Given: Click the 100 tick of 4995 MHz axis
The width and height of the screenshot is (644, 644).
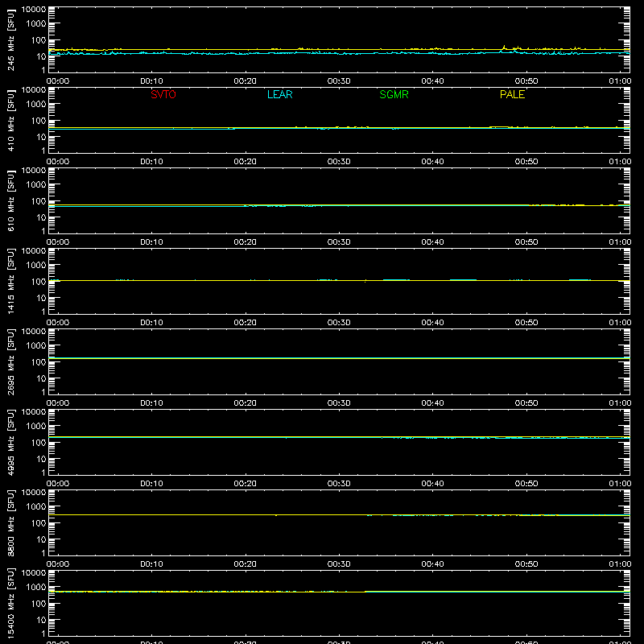Looking at the screenshot, I should 39,443.
